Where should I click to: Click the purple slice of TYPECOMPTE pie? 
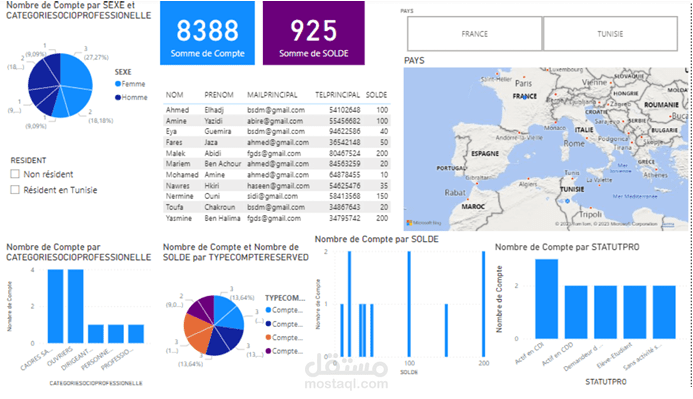(x=202, y=308)
